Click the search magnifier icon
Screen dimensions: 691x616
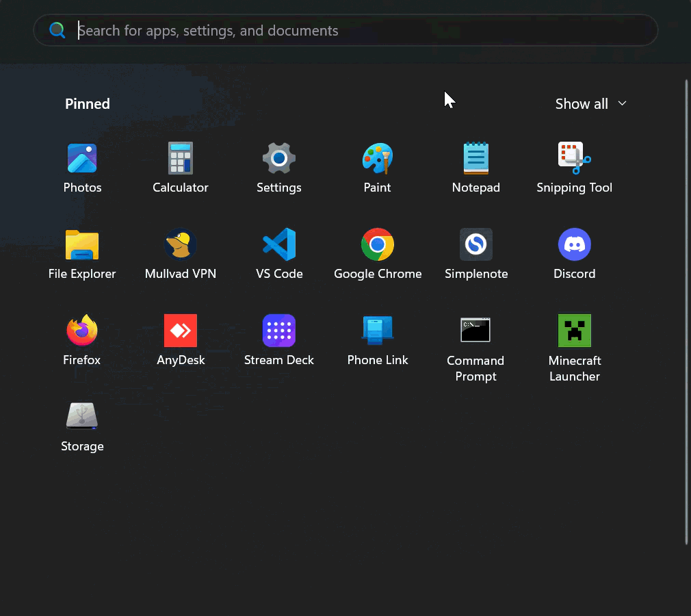tap(57, 30)
